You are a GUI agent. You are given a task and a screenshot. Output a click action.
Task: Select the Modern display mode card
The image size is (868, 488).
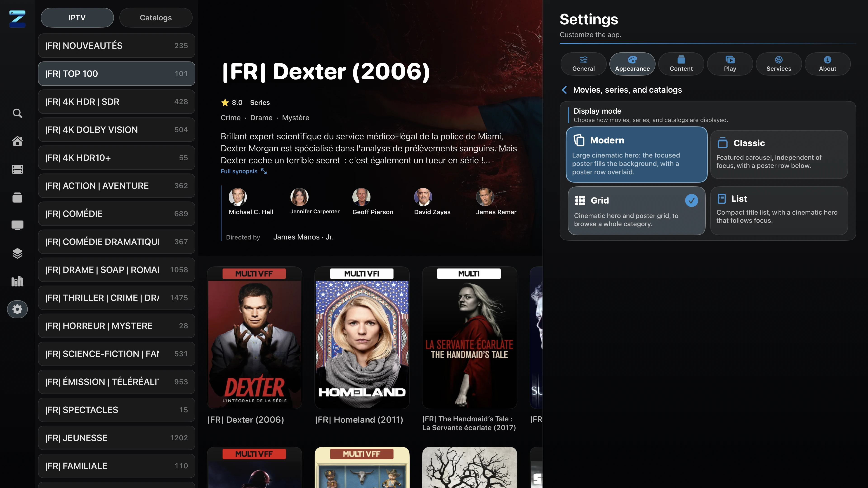(637, 155)
